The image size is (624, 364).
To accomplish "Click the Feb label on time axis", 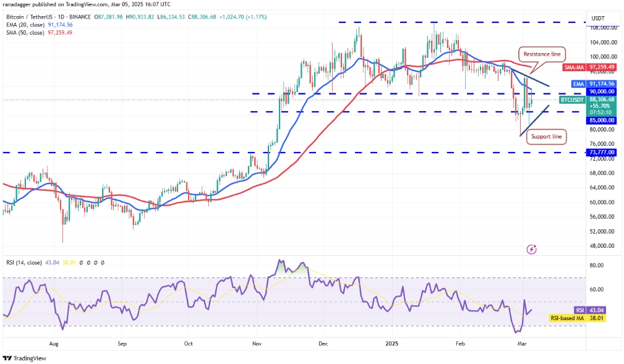I will (x=460, y=344).
